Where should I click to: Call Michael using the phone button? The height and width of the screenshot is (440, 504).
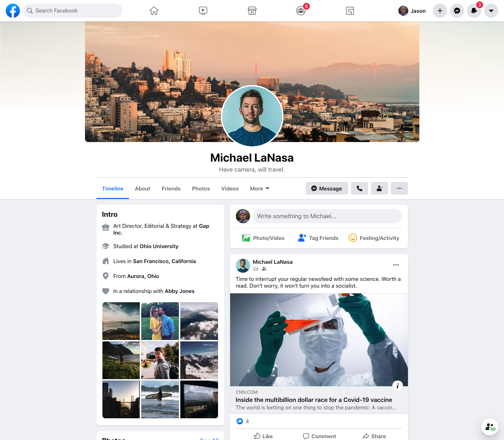[360, 188]
